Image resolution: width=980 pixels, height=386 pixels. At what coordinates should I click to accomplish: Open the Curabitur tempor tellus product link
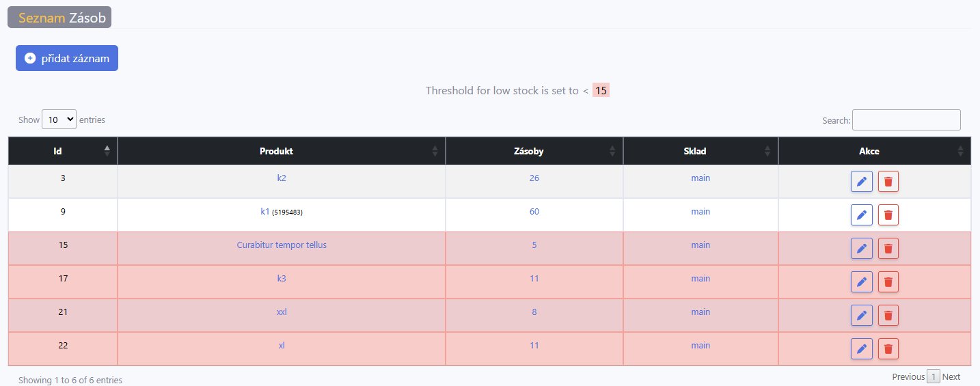tap(282, 245)
